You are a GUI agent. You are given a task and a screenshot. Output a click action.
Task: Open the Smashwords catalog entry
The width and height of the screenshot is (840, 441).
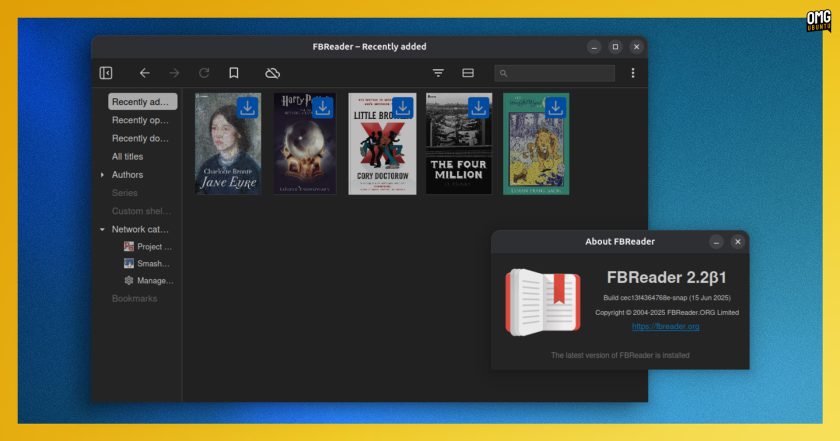click(147, 264)
